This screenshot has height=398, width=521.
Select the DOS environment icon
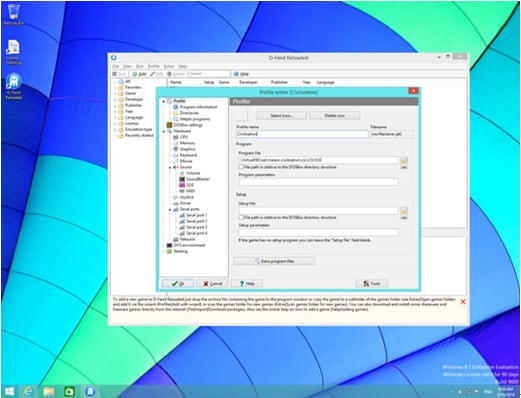click(x=169, y=245)
